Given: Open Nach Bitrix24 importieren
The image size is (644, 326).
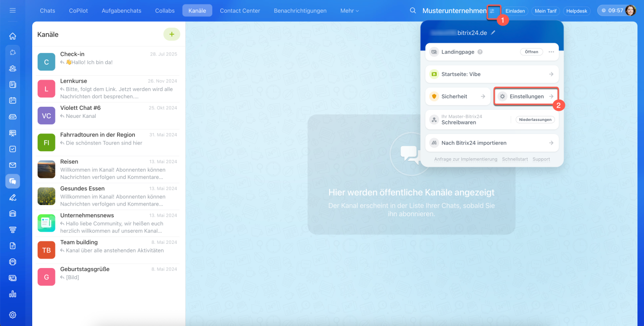Looking at the screenshot, I should [492, 143].
